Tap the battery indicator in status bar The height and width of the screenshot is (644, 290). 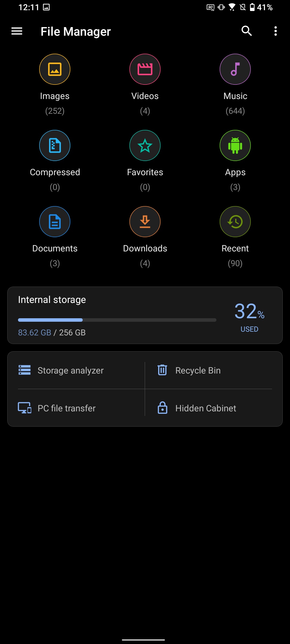252,7
